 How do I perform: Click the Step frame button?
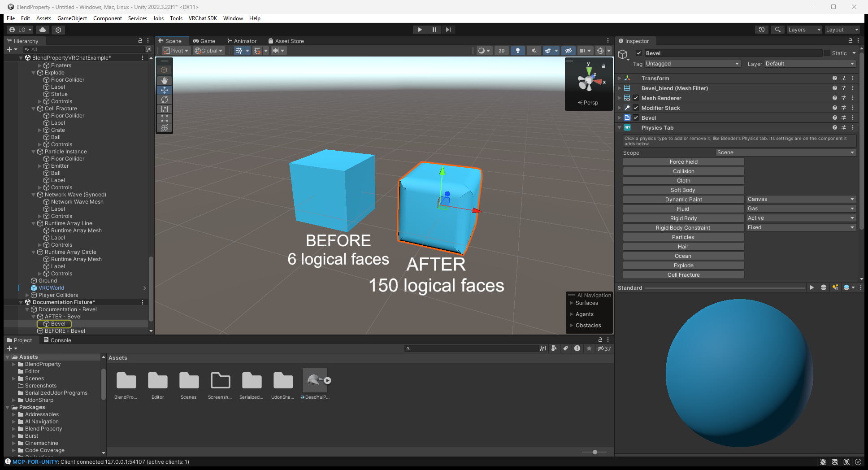click(448, 30)
